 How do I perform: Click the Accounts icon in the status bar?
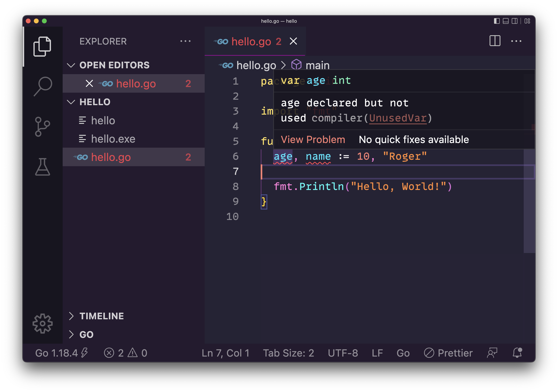[492, 353]
